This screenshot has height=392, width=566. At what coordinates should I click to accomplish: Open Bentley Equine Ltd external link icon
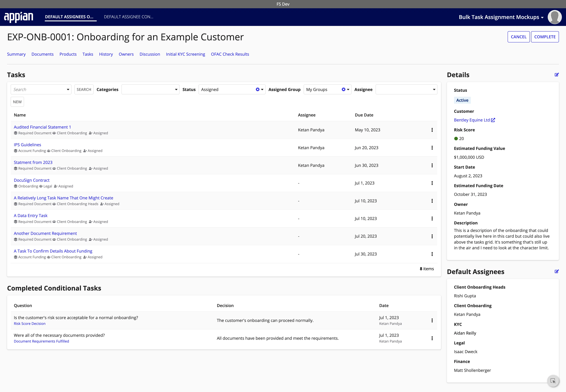pyautogui.click(x=493, y=120)
